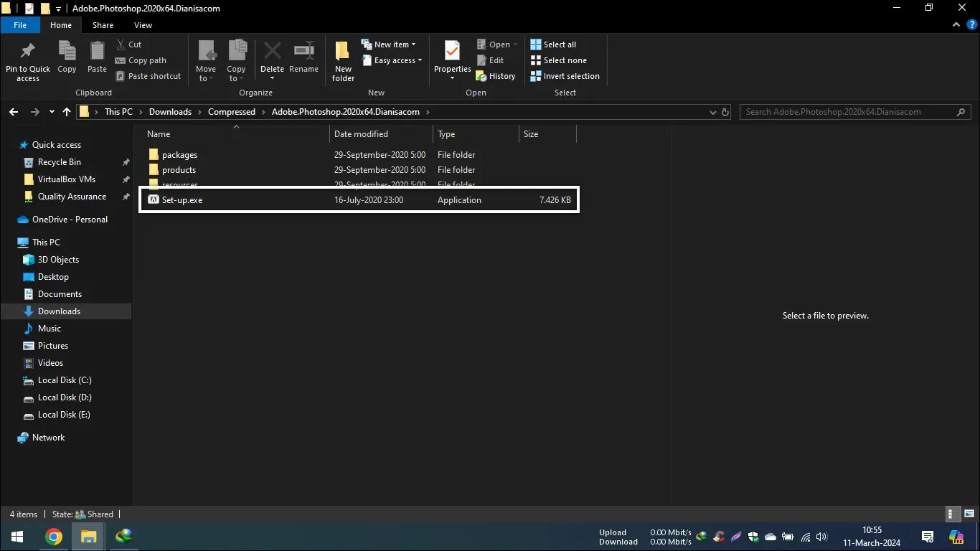Click the Paste icon in the ribbon
This screenshot has width=980, height=551.
96,57
